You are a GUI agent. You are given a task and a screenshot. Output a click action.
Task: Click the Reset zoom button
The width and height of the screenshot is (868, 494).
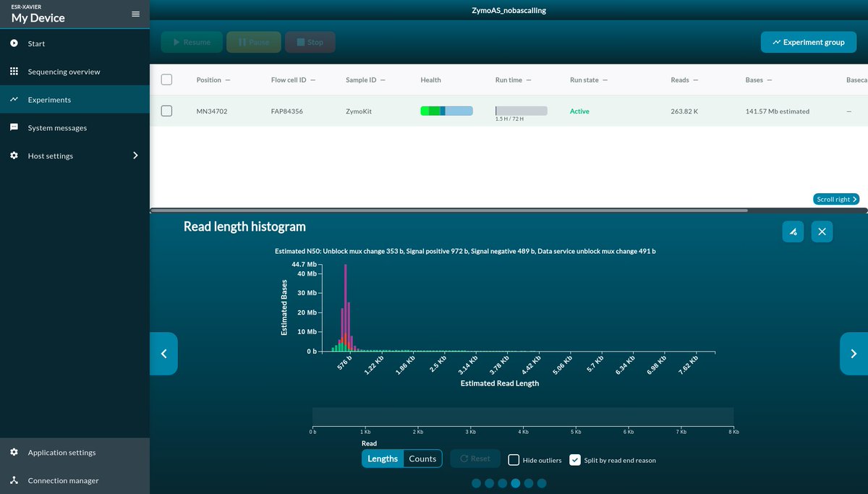pos(475,459)
